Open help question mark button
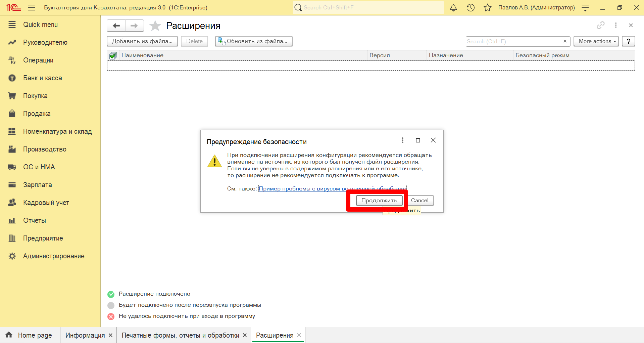The image size is (644, 343). (x=629, y=41)
